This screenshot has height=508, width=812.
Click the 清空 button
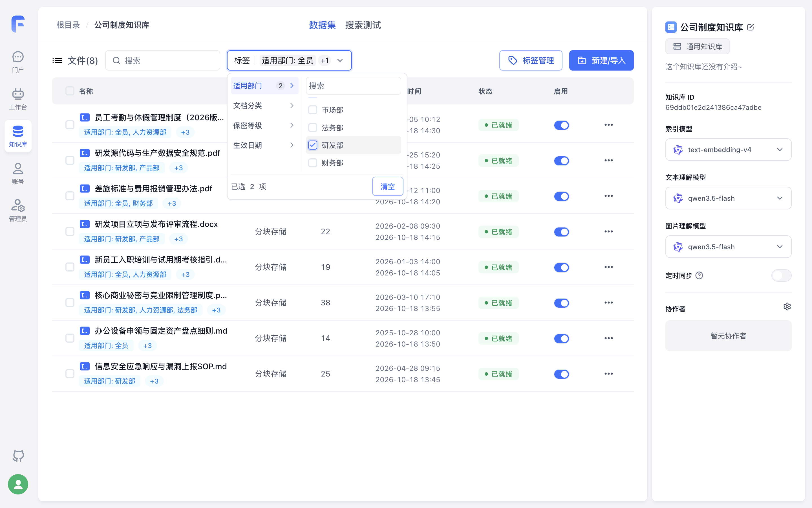click(x=388, y=187)
